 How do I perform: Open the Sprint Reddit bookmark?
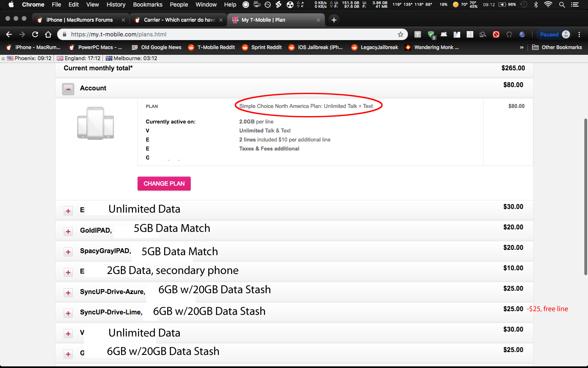[x=262, y=47]
